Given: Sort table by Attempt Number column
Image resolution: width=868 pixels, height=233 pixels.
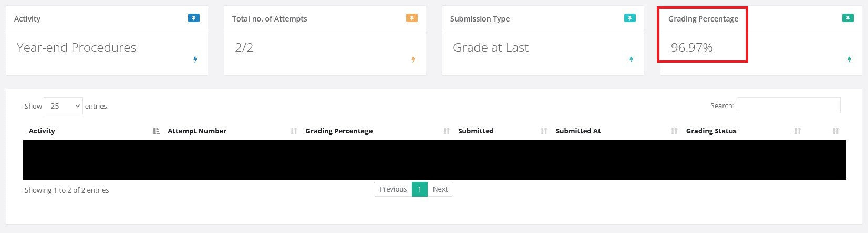Looking at the screenshot, I should pyautogui.click(x=197, y=131).
